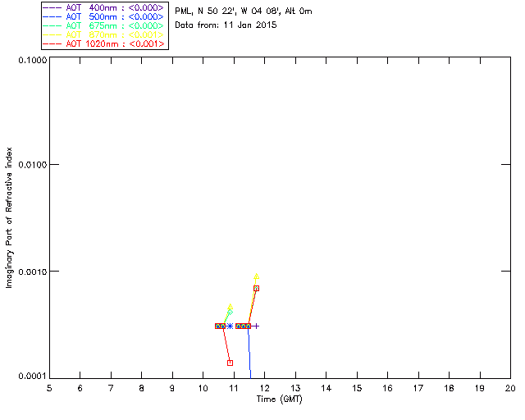Click the AOT 400nm legend entry
This screenshot has width=525, height=420.
(x=104, y=7)
